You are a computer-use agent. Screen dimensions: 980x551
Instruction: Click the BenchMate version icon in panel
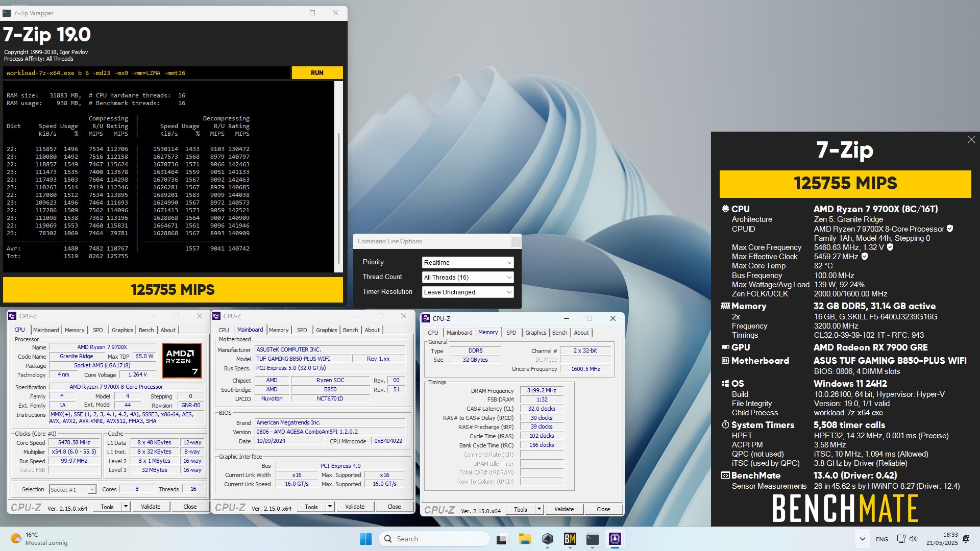(725, 475)
